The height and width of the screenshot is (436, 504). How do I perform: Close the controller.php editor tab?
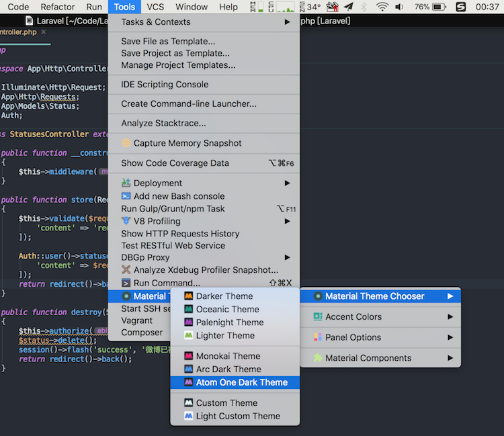point(44,32)
